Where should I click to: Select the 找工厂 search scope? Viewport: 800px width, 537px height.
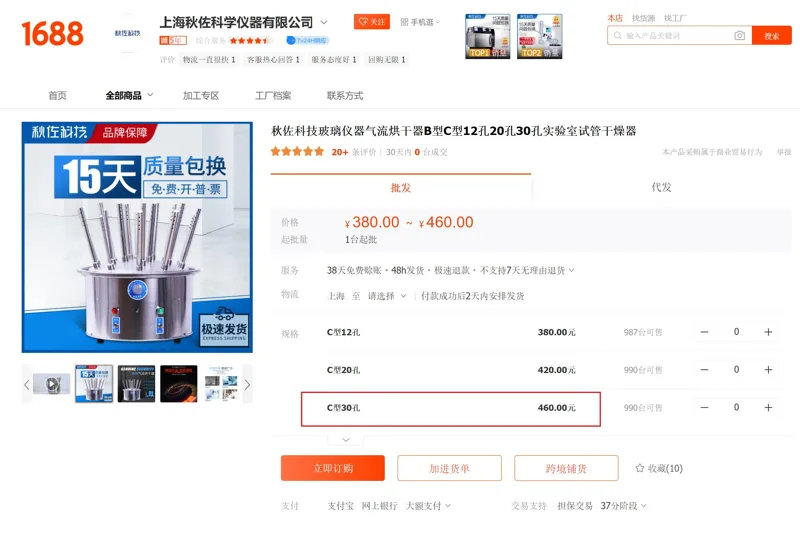click(x=675, y=18)
